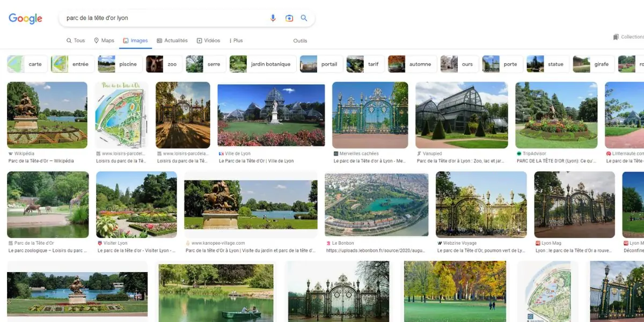Select the 'automne' filter chip

click(x=412, y=64)
